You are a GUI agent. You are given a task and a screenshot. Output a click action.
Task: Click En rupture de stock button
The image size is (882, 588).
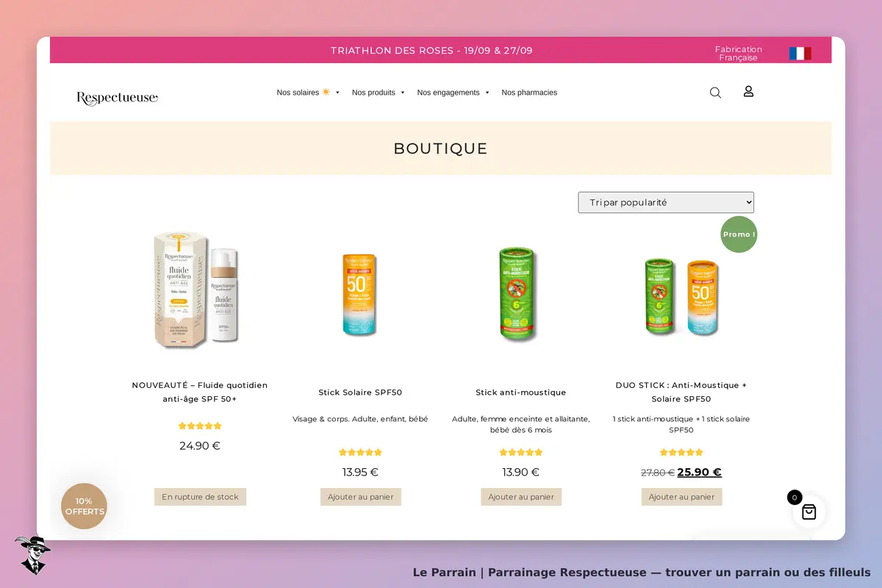pyautogui.click(x=200, y=497)
